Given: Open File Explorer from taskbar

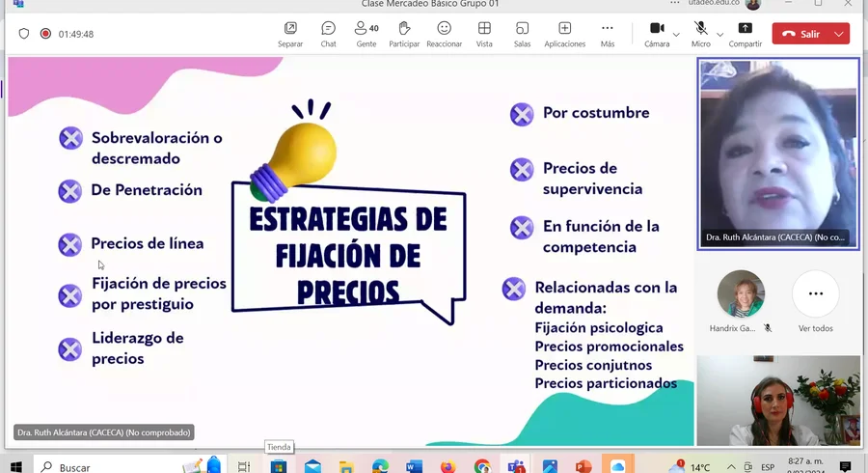Looking at the screenshot, I should pyautogui.click(x=346, y=467).
